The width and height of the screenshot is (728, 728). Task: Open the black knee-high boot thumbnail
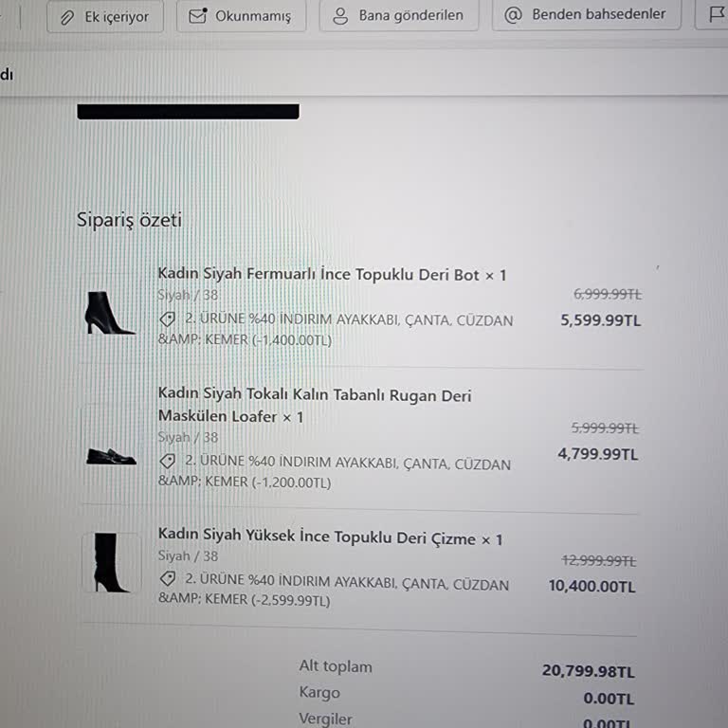click(x=112, y=562)
